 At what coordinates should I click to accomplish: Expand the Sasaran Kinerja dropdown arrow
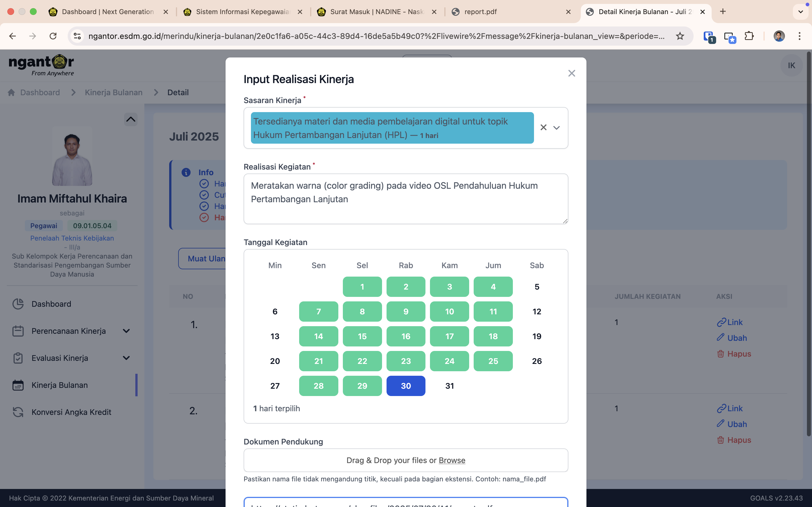pyautogui.click(x=556, y=128)
